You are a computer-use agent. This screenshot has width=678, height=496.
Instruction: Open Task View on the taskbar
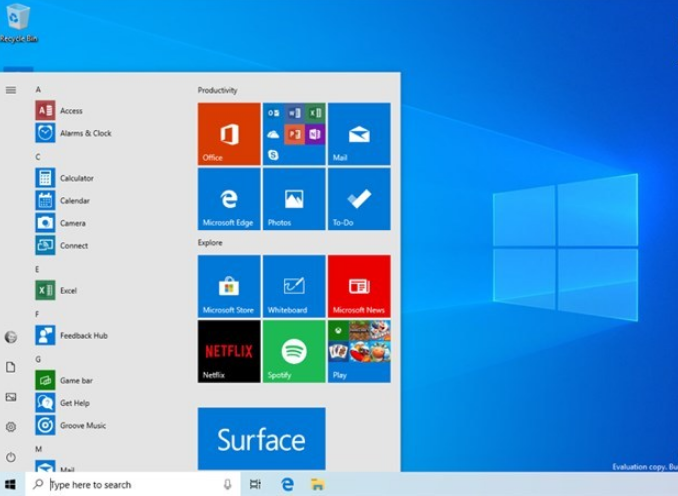click(x=255, y=484)
